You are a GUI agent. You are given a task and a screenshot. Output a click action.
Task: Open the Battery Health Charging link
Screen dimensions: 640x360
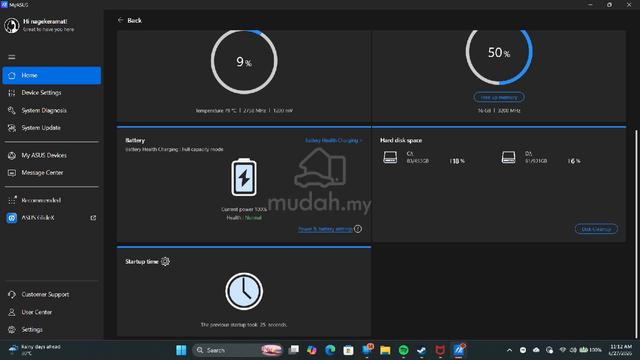pyautogui.click(x=333, y=140)
